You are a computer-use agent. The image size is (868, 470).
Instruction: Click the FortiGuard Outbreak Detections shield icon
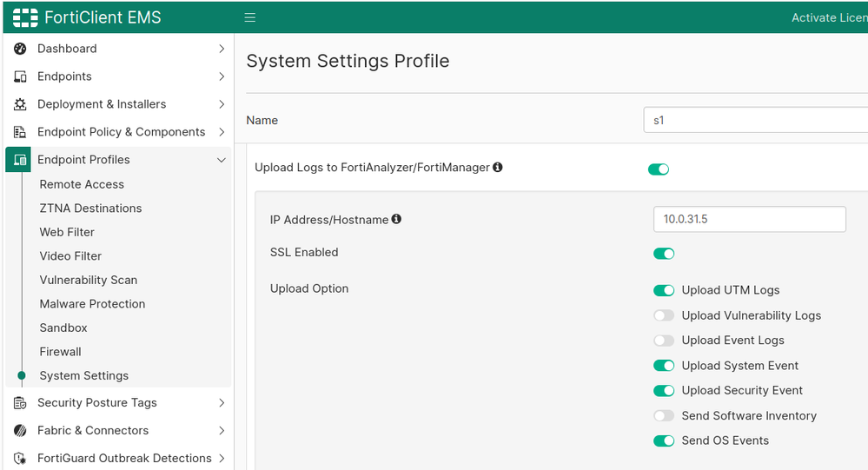coord(20,459)
